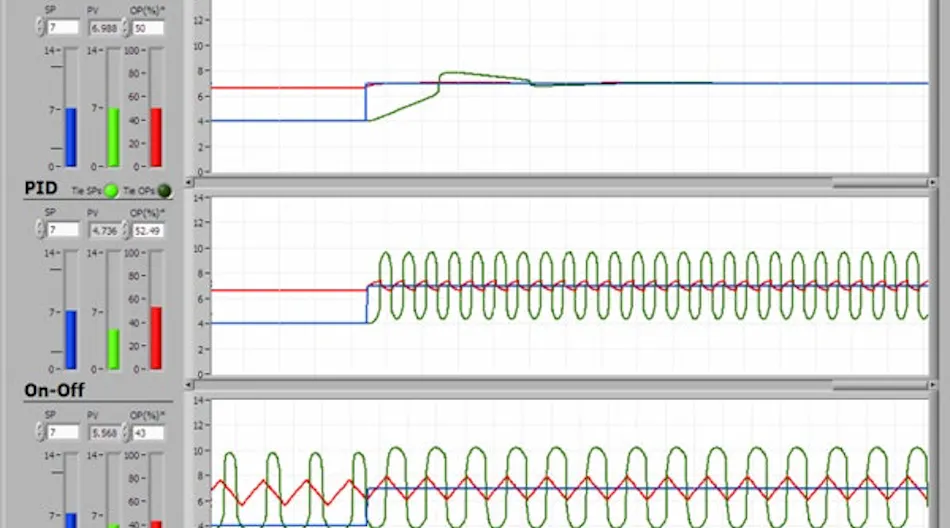Click SP stepper arrows beside PV 6.988
The width and height of the screenshot is (950, 528).
[40, 27]
